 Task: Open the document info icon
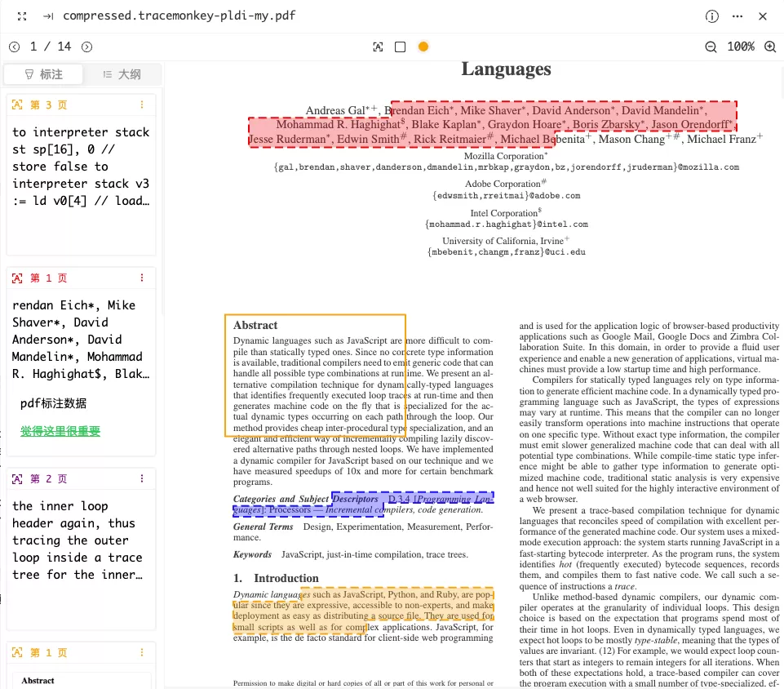point(711,16)
